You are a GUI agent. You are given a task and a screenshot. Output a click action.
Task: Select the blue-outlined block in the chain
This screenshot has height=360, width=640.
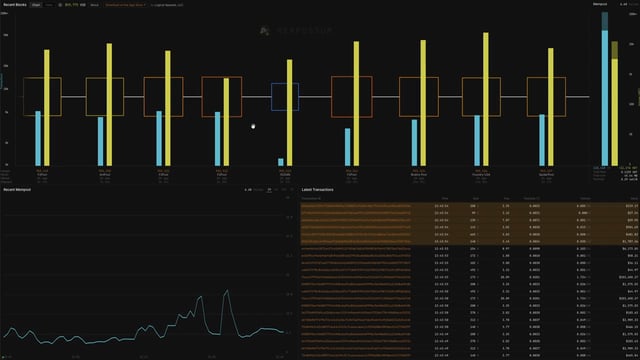[285, 97]
